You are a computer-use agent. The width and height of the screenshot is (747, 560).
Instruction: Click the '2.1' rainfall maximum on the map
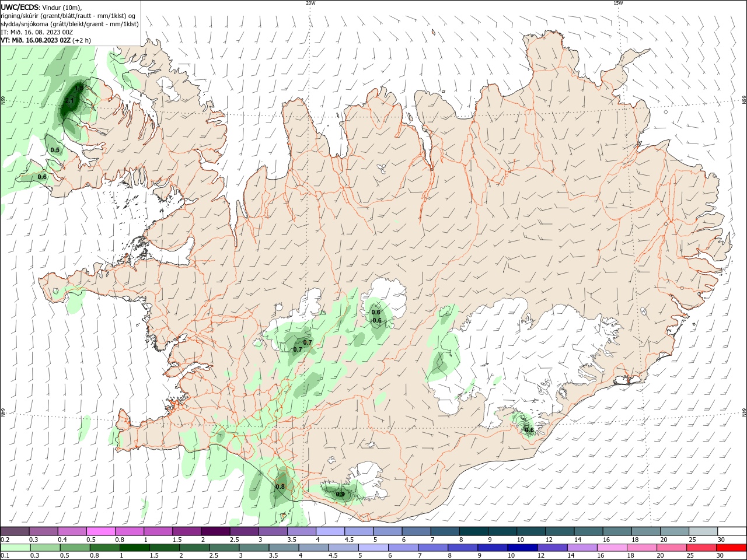pyautogui.click(x=69, y=101)
